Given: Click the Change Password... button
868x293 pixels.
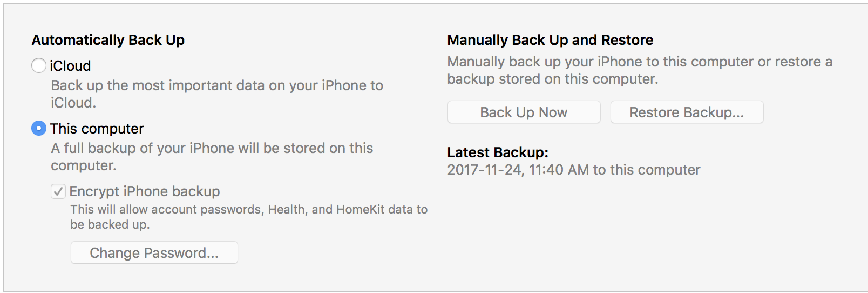Looking at the screenshot, I should pyautogui.click(x=154, y=253).
